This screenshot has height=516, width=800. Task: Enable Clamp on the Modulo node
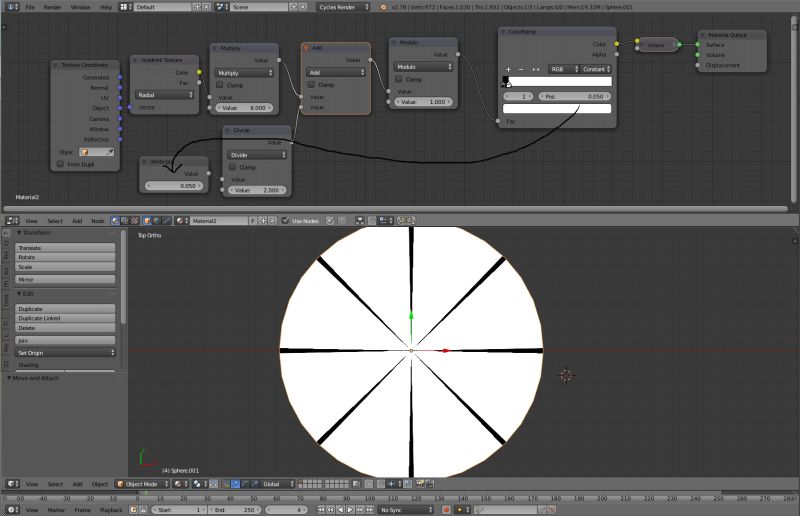399,80
